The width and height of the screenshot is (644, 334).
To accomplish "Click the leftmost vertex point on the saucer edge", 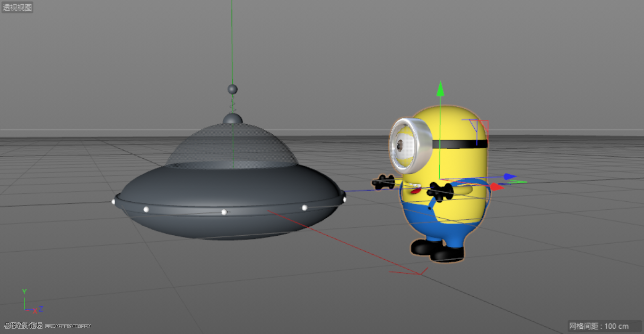I will coord(114,201).
